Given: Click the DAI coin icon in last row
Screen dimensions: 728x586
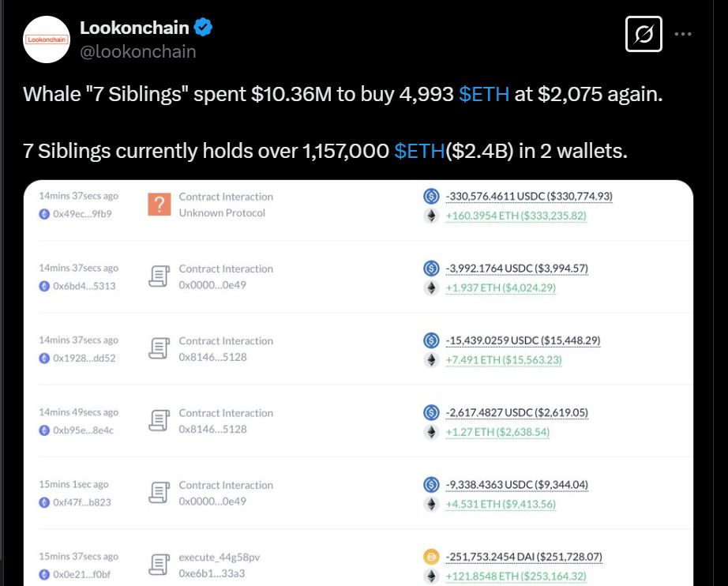Looking at the screenshot, I should 431,557.
